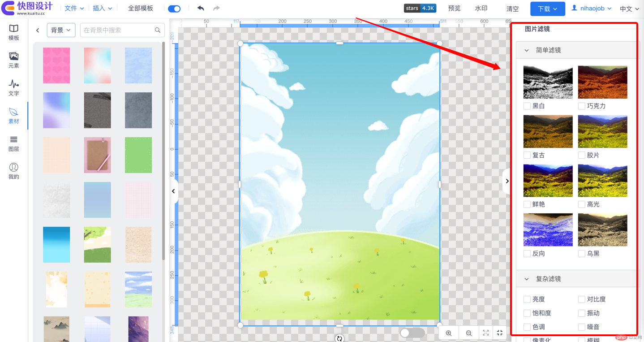This screenshot has width=644, height=342.
Task: Open the 模板 templates sidebar icon
Action: pos(14,32)
